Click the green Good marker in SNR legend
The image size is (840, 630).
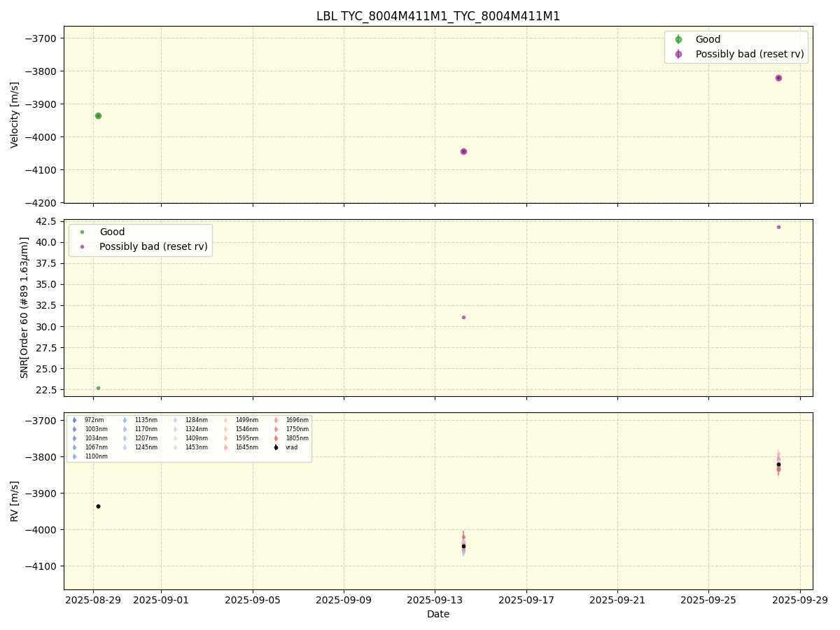[82, 232]
